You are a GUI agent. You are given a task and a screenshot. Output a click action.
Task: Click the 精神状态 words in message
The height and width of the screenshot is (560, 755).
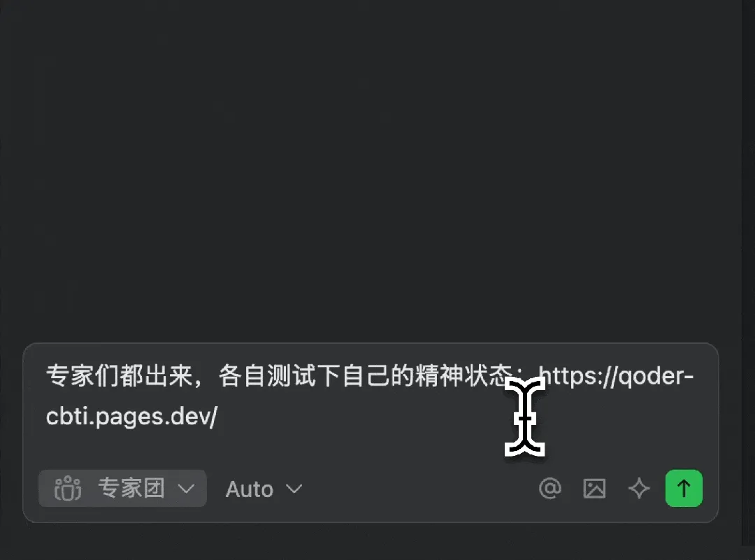point(463,375)
